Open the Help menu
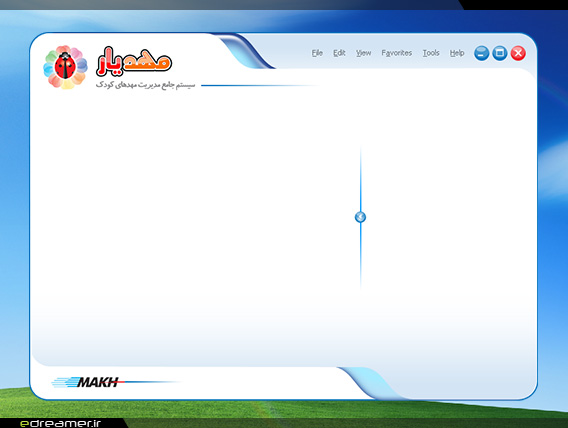This screenshot has width=568, height=428. 457,53
